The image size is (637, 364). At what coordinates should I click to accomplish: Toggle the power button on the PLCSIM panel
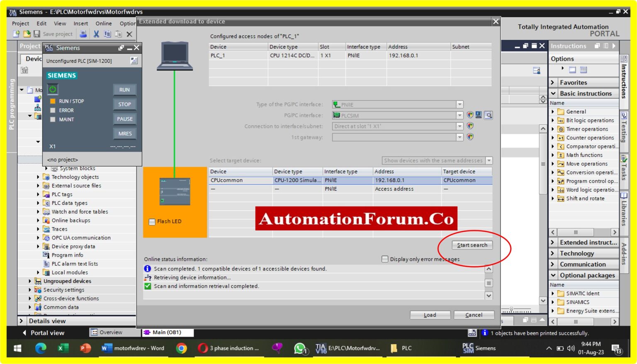click(53, 89)
